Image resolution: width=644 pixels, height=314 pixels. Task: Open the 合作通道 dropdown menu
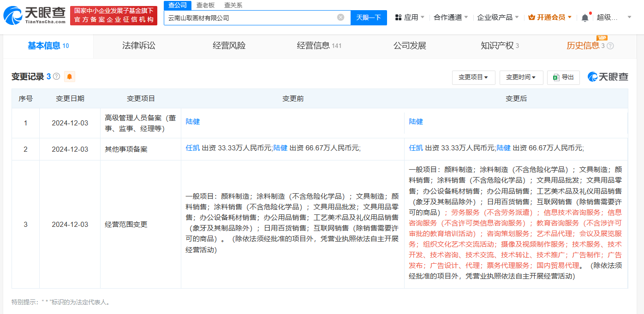click(x=450, y=18)
